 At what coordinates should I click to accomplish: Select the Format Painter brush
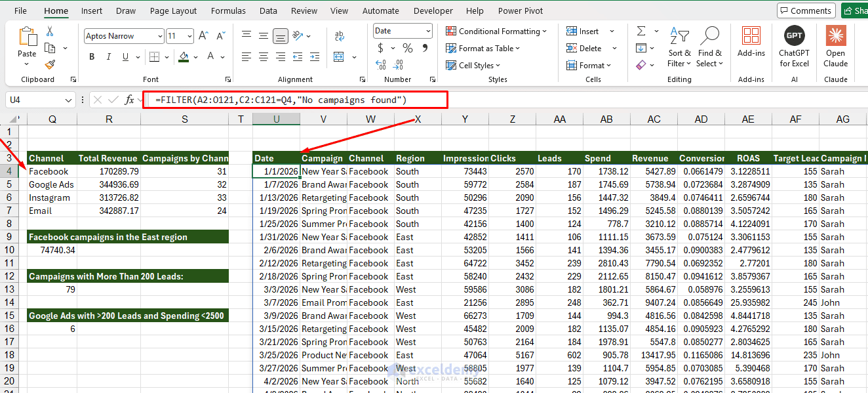pyautogui.click(x=50, y=64)
